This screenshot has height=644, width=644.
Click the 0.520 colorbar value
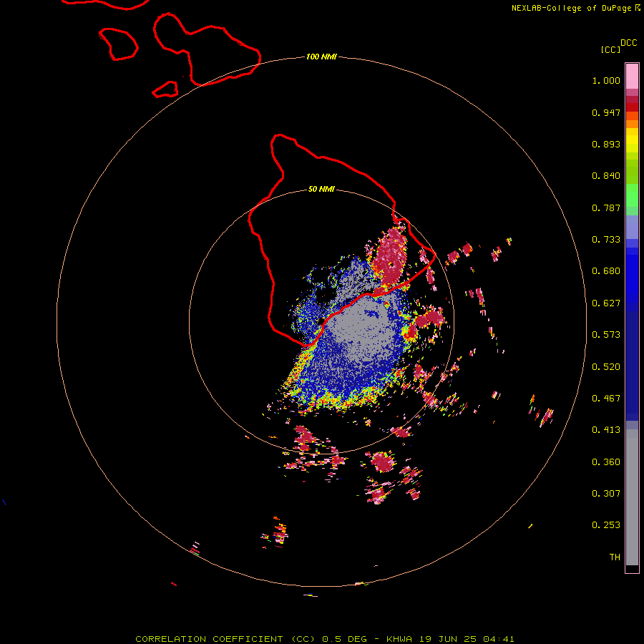[x=606, y=367]
